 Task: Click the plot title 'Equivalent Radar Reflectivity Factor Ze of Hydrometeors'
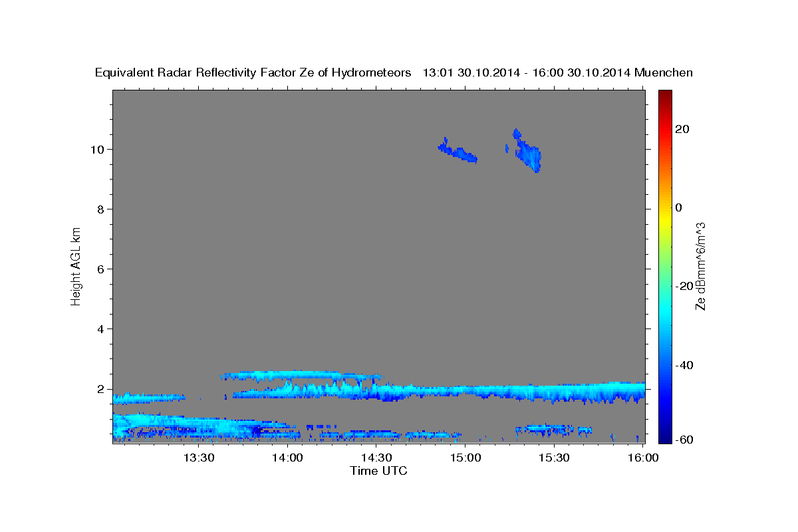click(x=253, y=72)
